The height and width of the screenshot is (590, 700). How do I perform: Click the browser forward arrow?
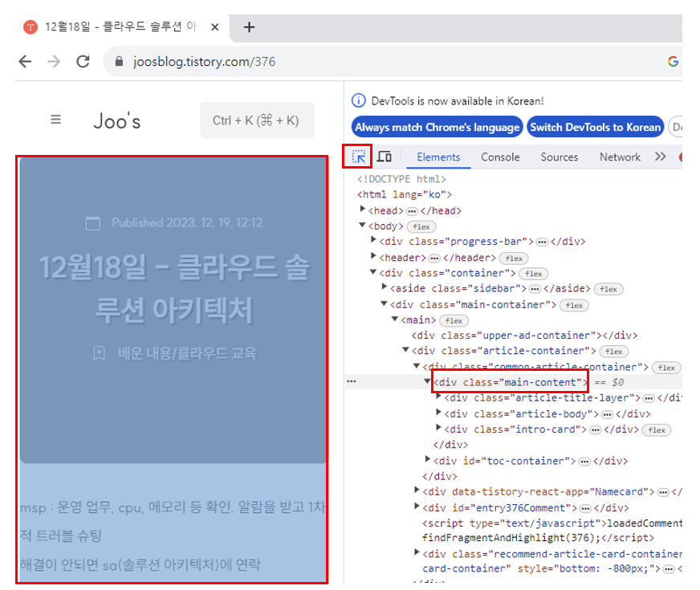coord(54,61)
